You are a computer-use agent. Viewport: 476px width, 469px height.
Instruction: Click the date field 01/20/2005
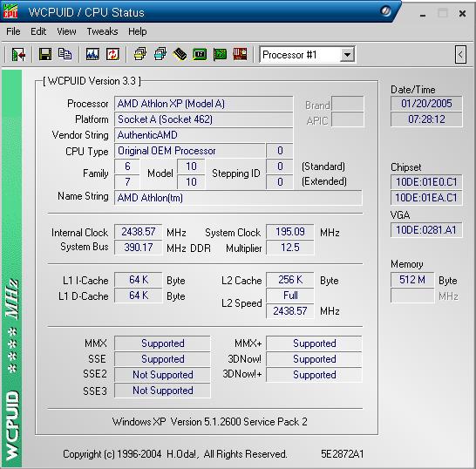pyautogui.click(x=426, y=104)
